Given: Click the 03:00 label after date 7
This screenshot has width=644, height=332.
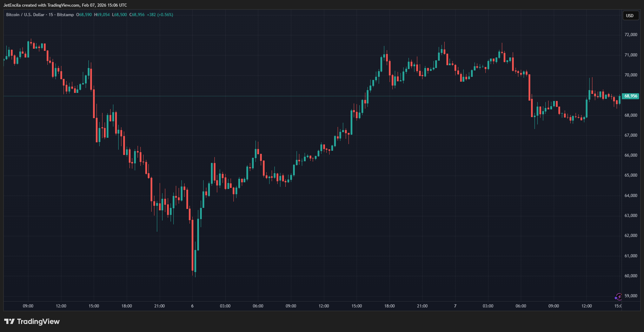Looking at the screenshot, I should point(488,306).
